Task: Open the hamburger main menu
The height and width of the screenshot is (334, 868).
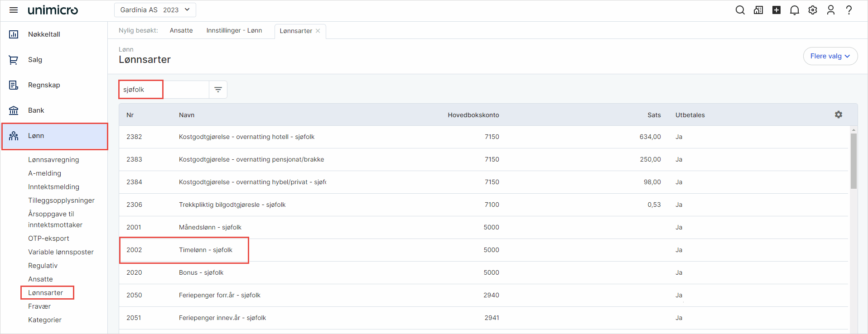Action: (14, 10)
